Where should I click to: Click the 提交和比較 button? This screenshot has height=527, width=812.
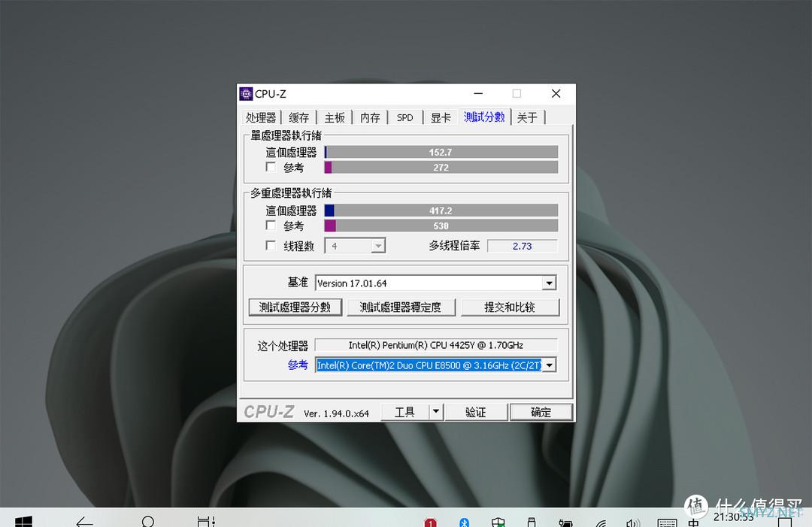click(510, 307)
